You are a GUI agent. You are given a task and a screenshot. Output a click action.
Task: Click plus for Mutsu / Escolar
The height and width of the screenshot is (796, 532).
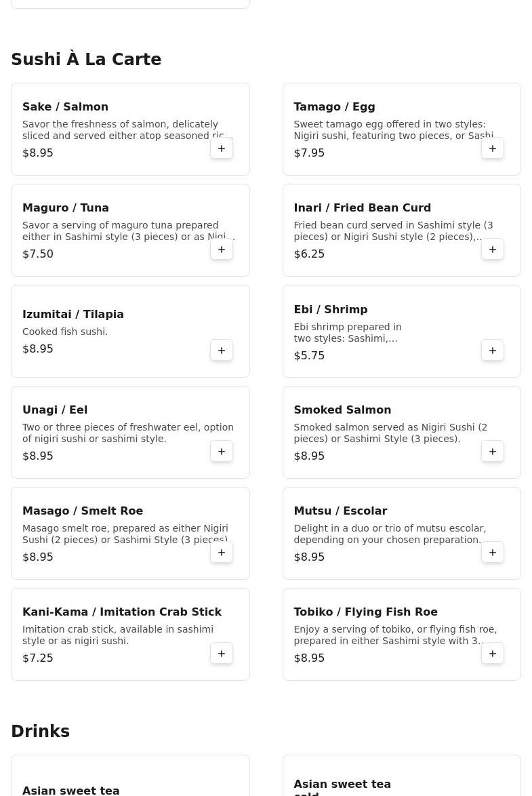point(493,553)
